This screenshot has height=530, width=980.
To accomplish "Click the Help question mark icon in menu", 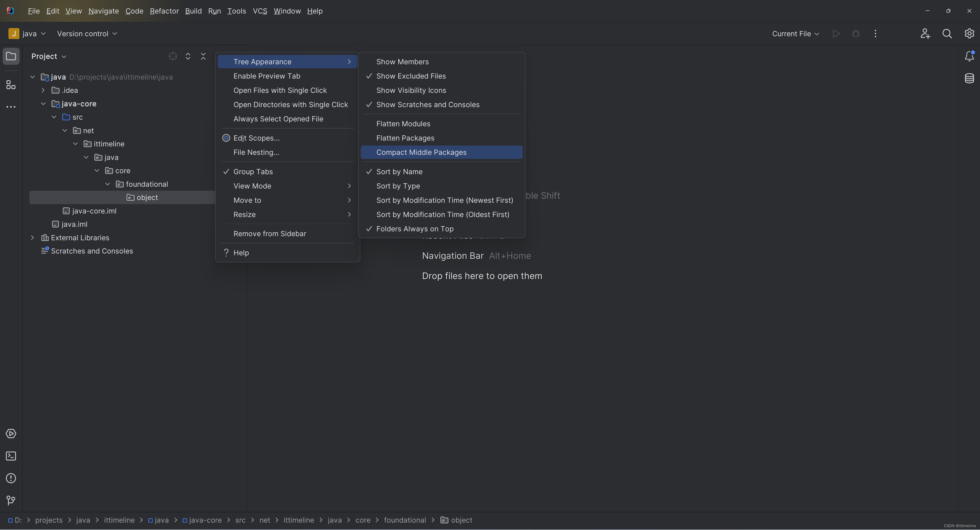I will pos(226,253).
